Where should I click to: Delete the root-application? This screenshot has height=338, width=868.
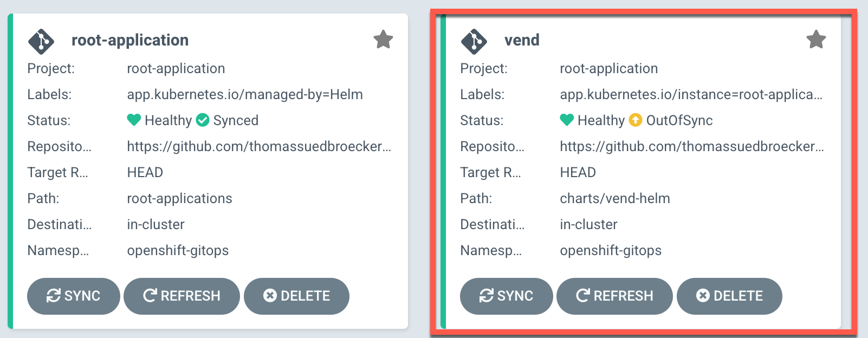pyautogui.click(x=296, y=296)
